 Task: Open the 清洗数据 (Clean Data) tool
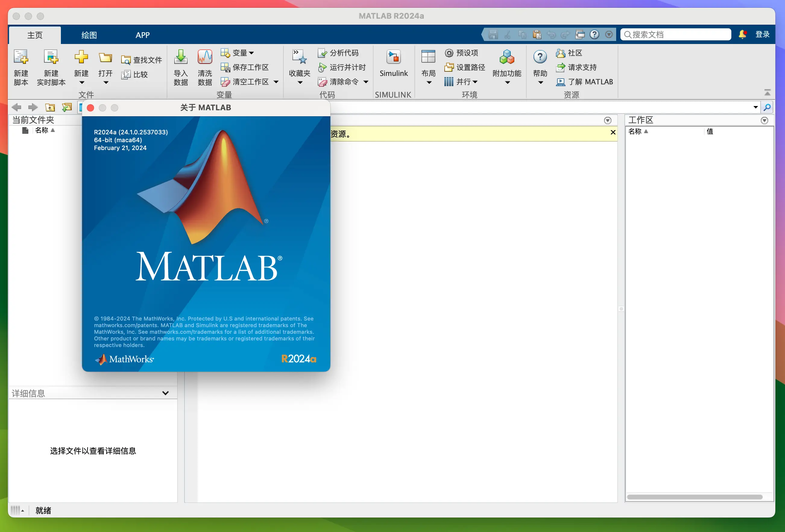[204, 67]
